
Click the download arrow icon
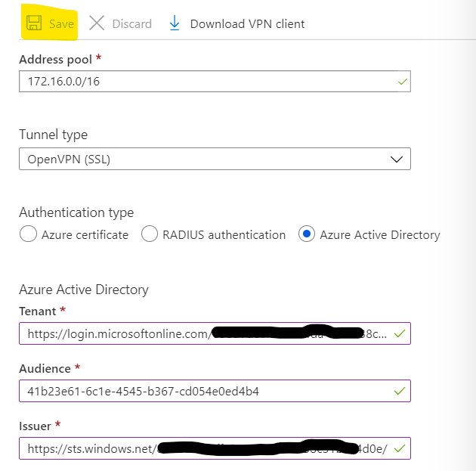pyautogui.click(x=175, y=23)
